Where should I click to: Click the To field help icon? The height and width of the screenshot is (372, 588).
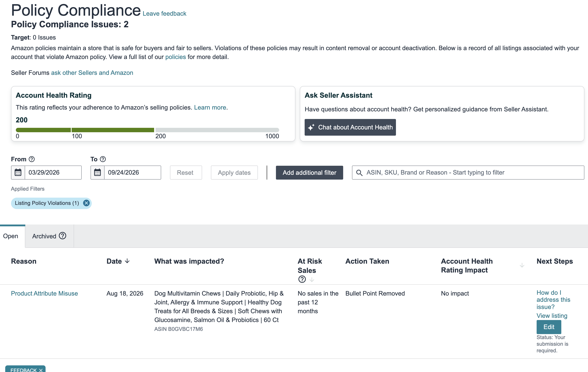tap(103, 159)
